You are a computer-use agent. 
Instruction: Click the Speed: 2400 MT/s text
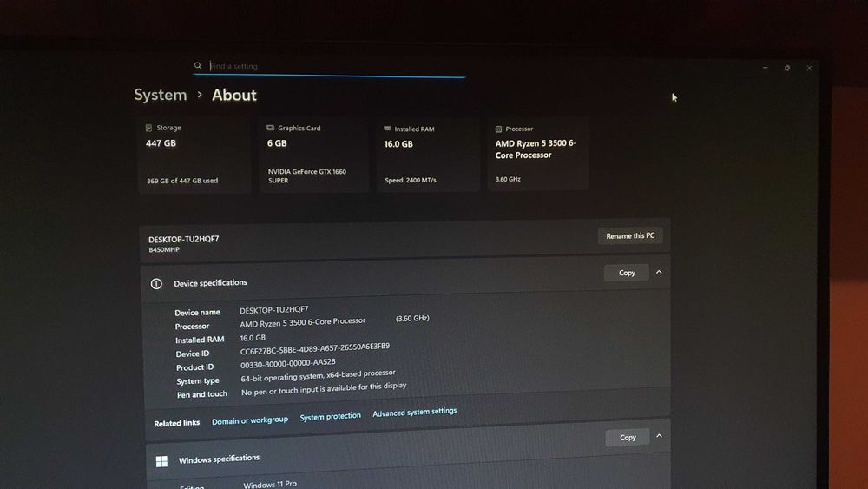tap(411, 180)
